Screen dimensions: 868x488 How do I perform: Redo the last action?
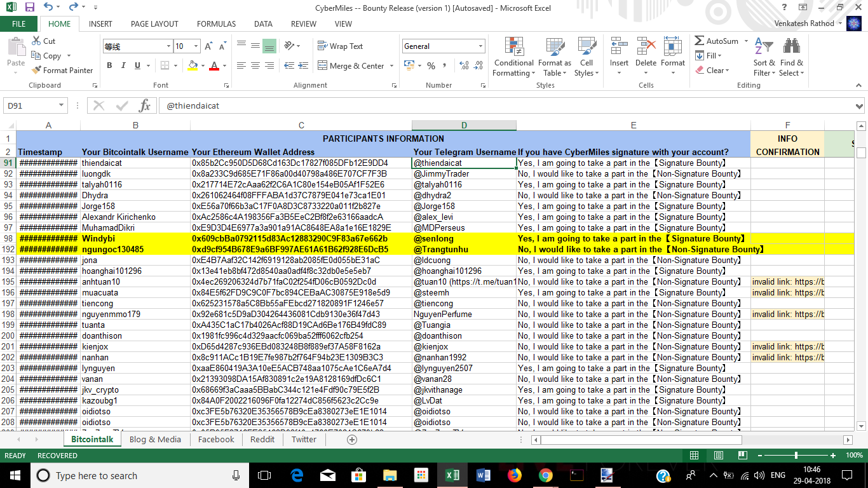73,8
